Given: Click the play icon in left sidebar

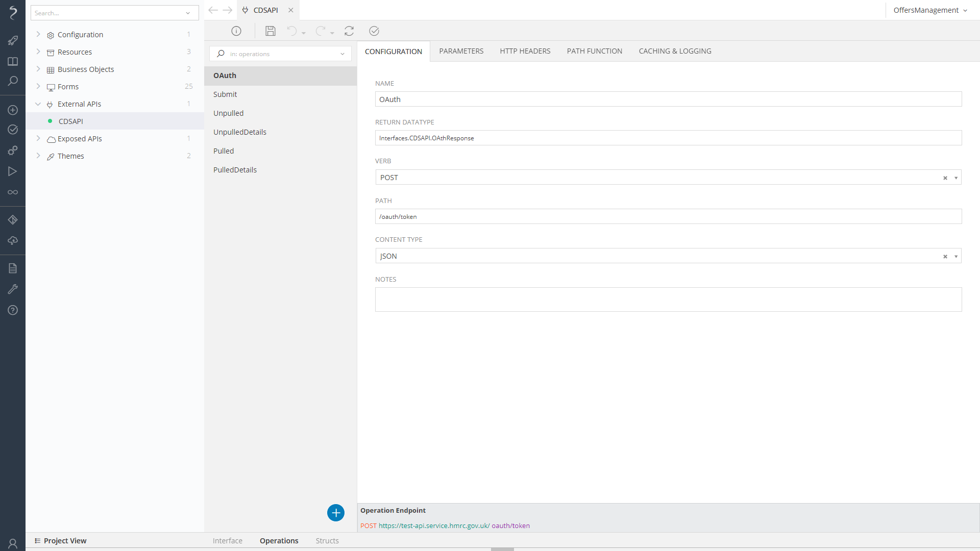Looking at the screenshot, I should (x=13, y=171).
